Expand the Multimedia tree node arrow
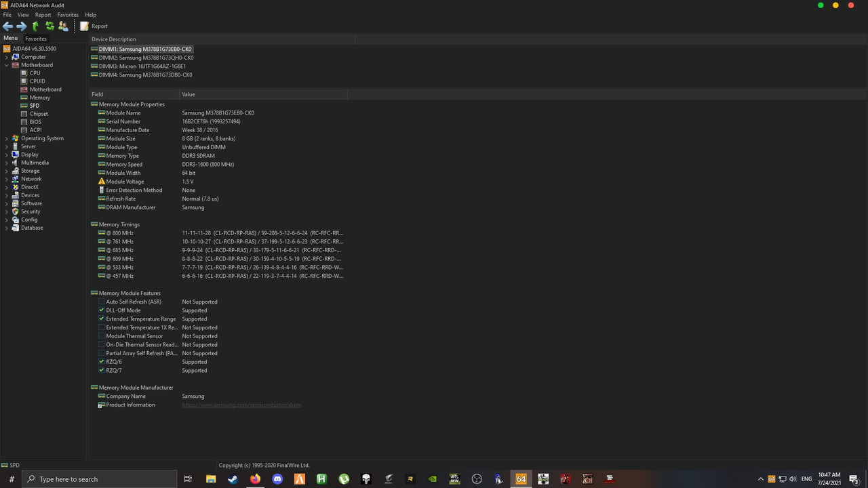This screenshot has width=868, height=488. pos(7,163)
